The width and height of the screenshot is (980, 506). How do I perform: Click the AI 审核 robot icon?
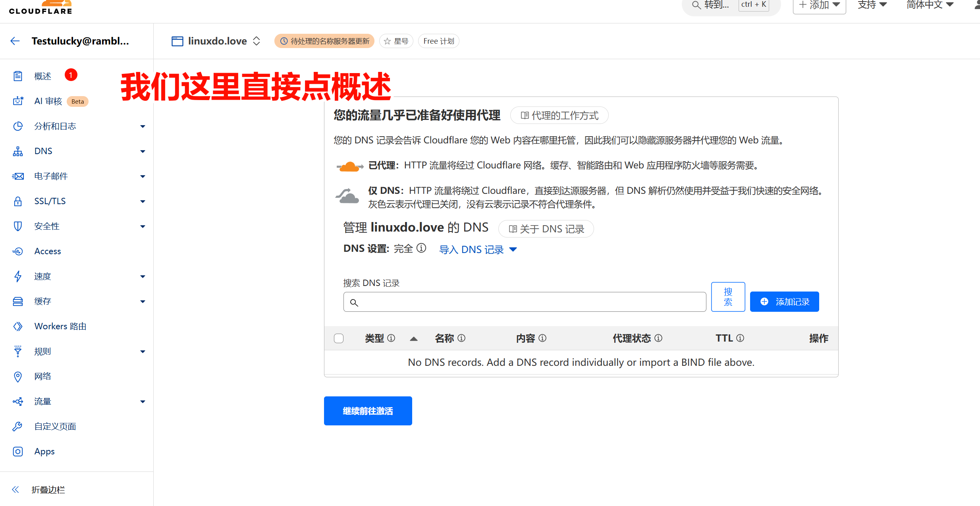tap(18, 101)
